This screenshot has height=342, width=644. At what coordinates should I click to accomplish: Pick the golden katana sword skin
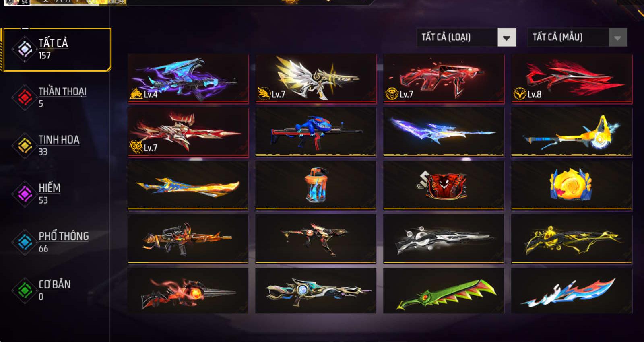point(188,185)
